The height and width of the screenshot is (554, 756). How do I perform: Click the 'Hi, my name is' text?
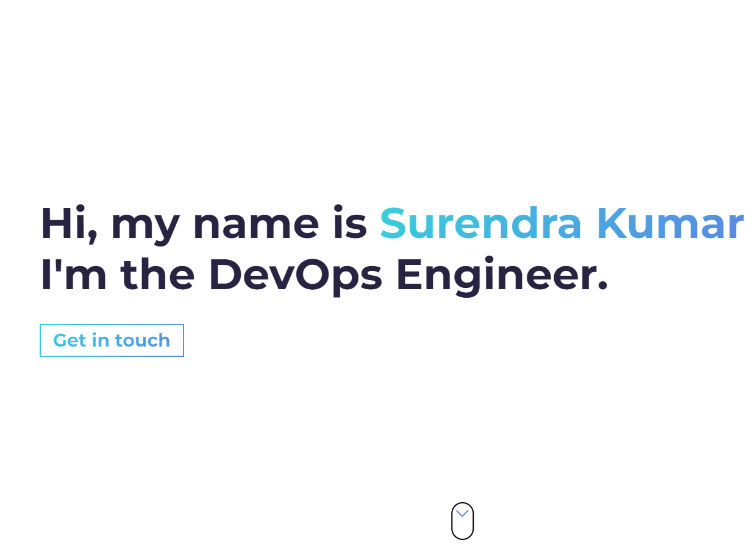click(204, 225)
